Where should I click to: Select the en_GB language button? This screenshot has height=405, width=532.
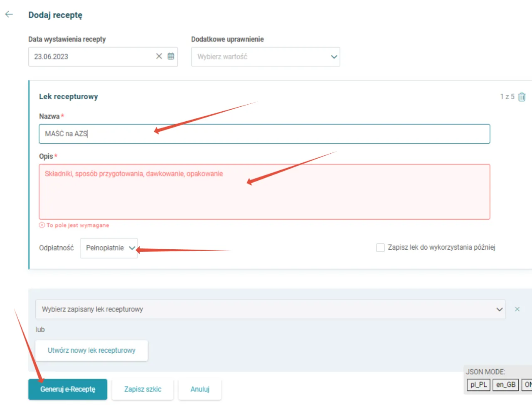[506, 385]
